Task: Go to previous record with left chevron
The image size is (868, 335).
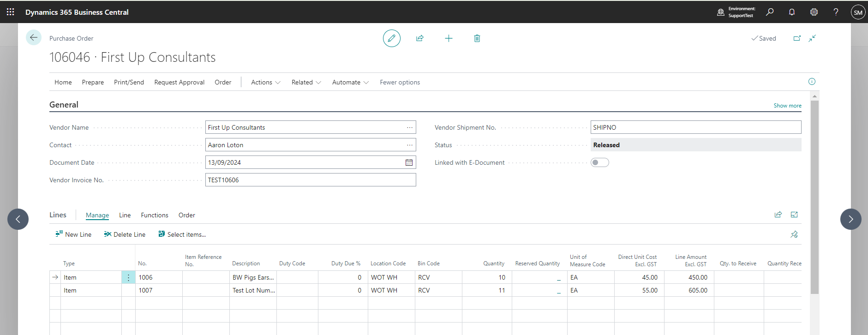Action: 18,219
